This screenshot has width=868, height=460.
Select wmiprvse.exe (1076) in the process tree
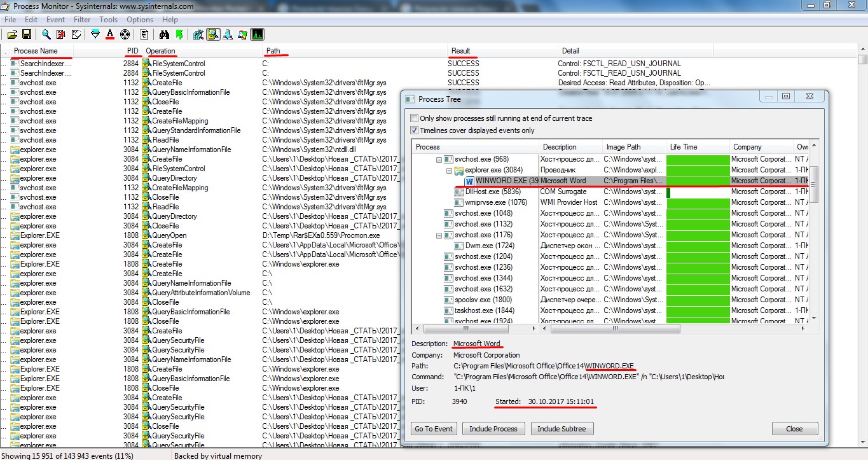pos(496,202)
